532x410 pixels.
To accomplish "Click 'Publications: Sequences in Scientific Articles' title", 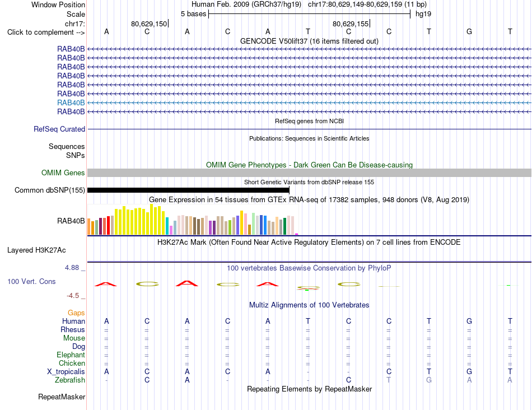I will (309, 138).
